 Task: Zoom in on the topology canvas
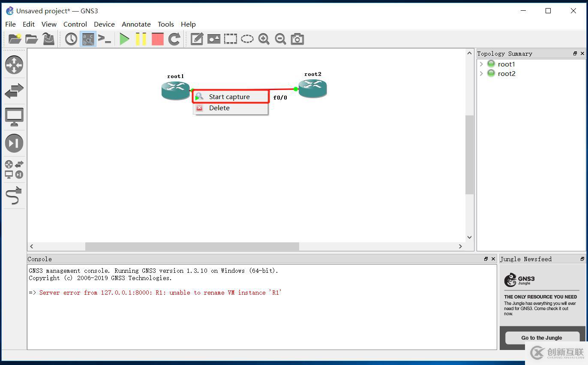tap(264, 39)
